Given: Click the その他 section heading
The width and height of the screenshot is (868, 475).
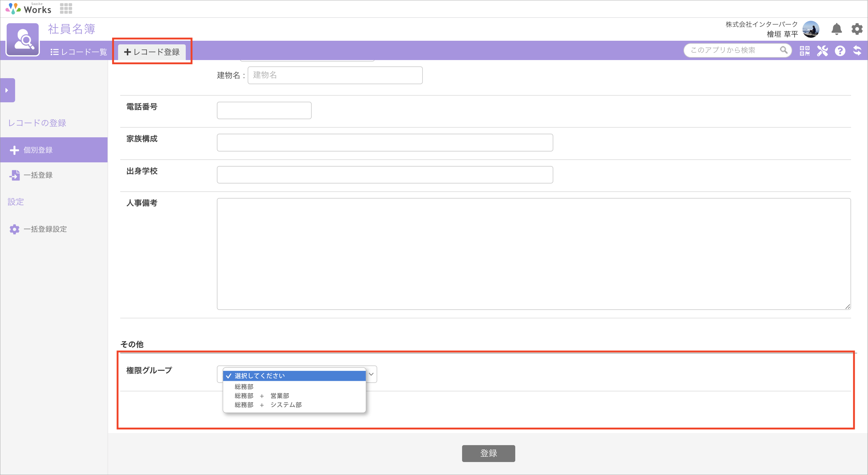Looking at the screenshot, I should point(132,344).
